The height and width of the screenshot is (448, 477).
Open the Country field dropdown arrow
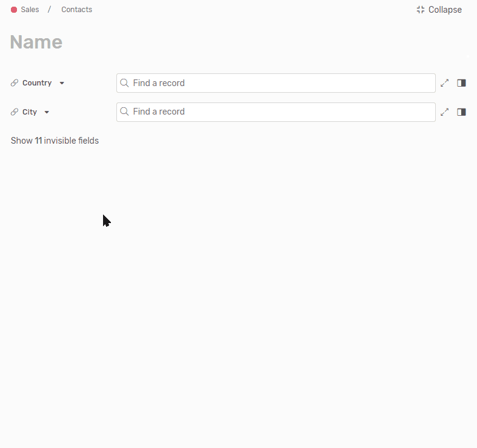(x=62, y=84)
